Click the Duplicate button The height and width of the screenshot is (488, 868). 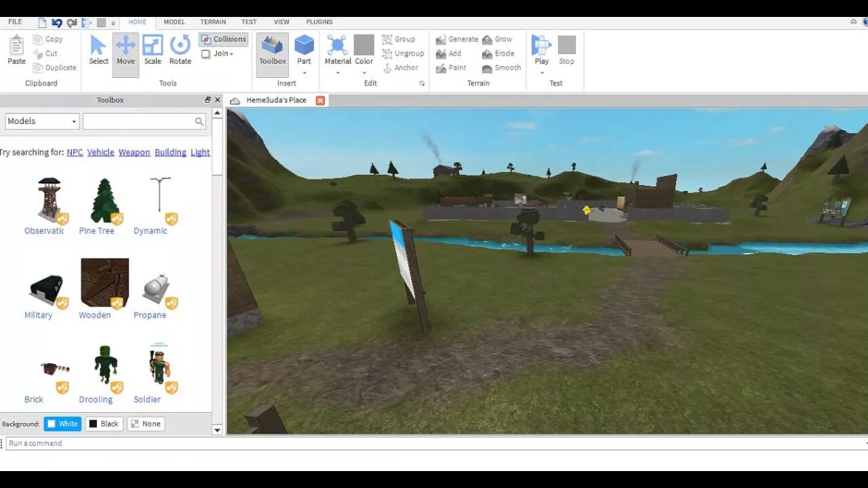click(x=55, y=68)
